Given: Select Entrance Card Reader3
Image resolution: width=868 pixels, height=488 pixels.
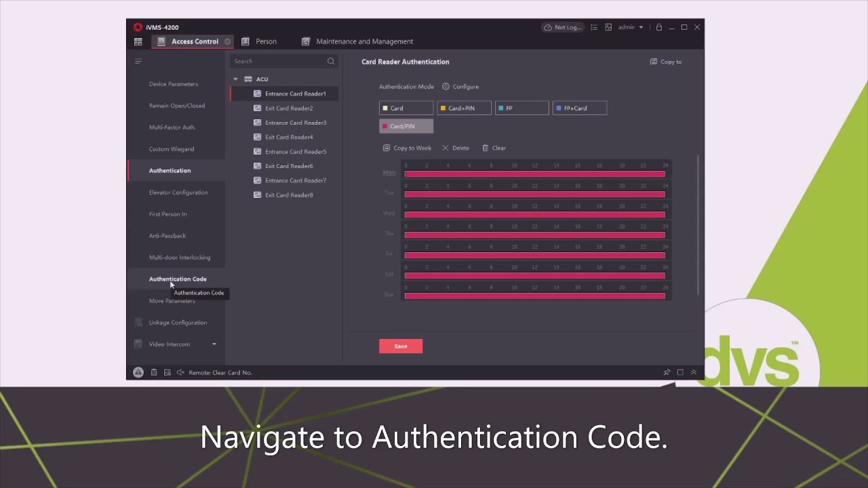Looking at the screenshot, I should click(x=290, y=123).
